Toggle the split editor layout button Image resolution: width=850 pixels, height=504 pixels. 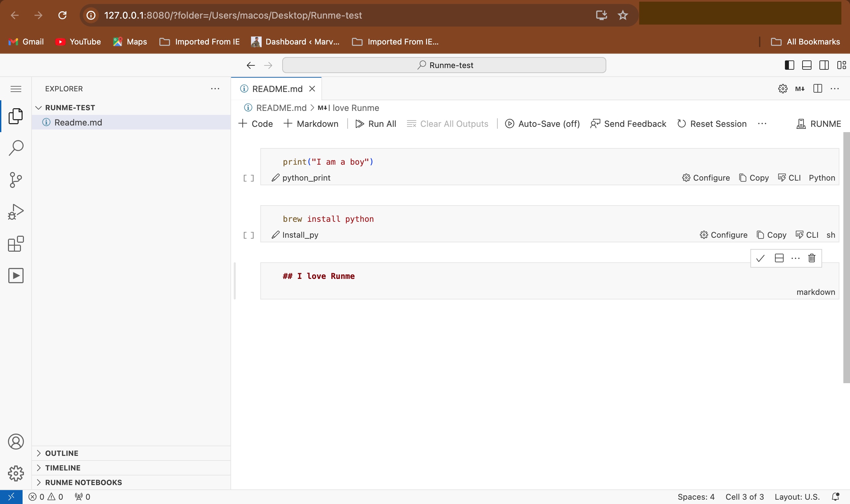click(817, 89)
